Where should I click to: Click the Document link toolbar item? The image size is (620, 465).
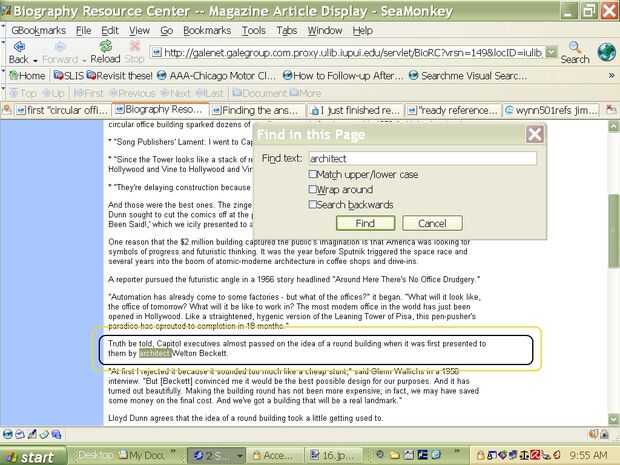[x=259, y=93]
